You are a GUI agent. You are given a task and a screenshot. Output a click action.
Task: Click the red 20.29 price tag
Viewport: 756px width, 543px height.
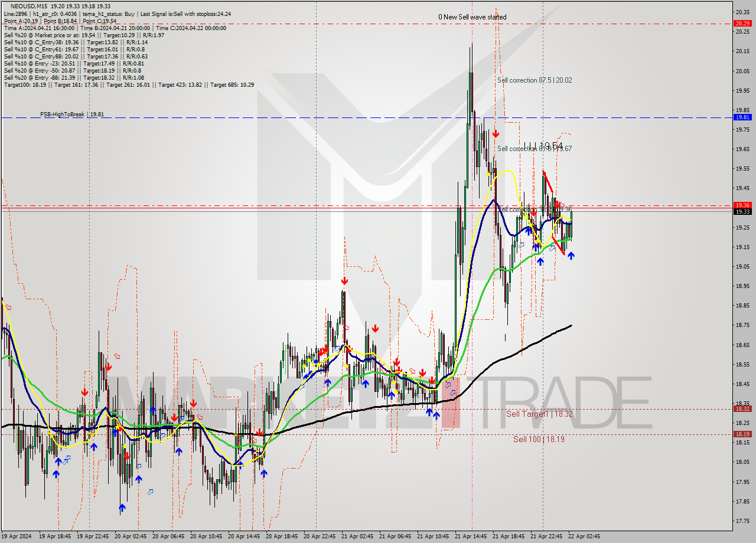pyautogui.click(x=742, y=23)
